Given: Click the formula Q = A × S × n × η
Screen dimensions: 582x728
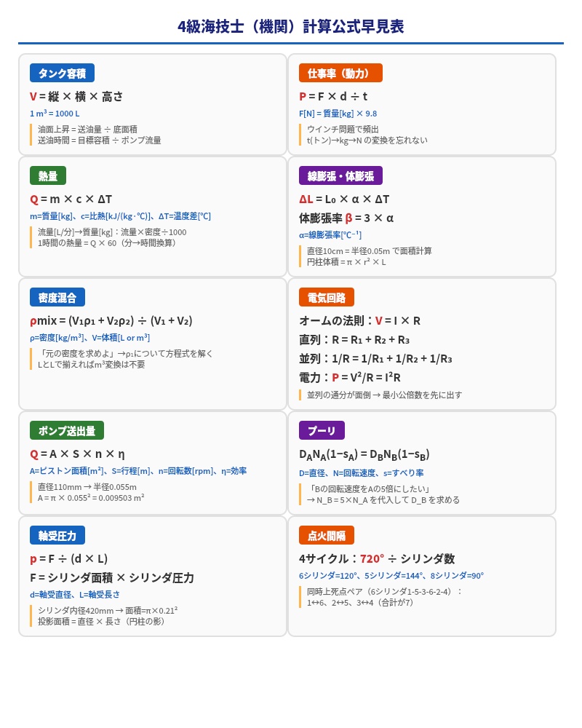Looking at the screenshot, I should pos(77,454).
